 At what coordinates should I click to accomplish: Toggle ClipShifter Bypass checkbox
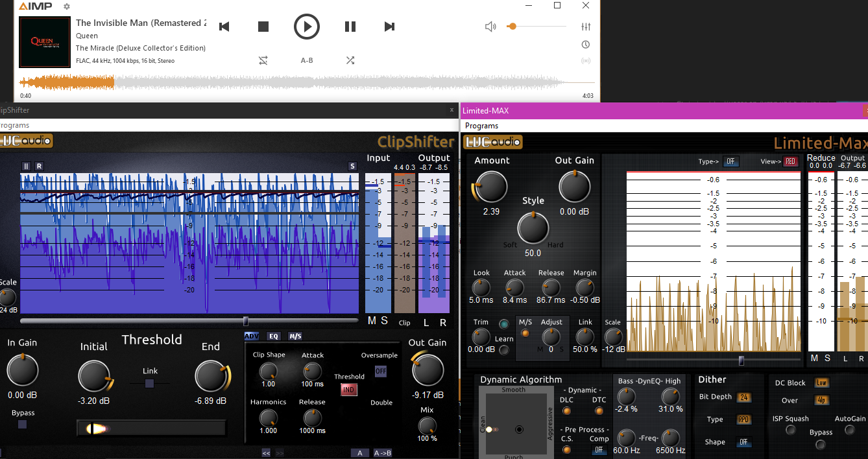[x=23, y=425]
